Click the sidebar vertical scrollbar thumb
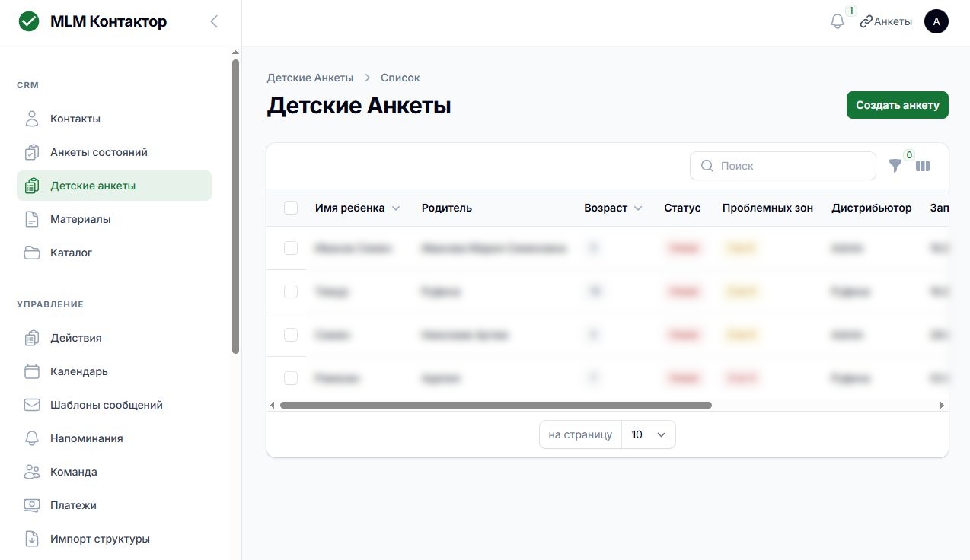Viewport: 970px width, 560px height. click(x=235, y=206)
